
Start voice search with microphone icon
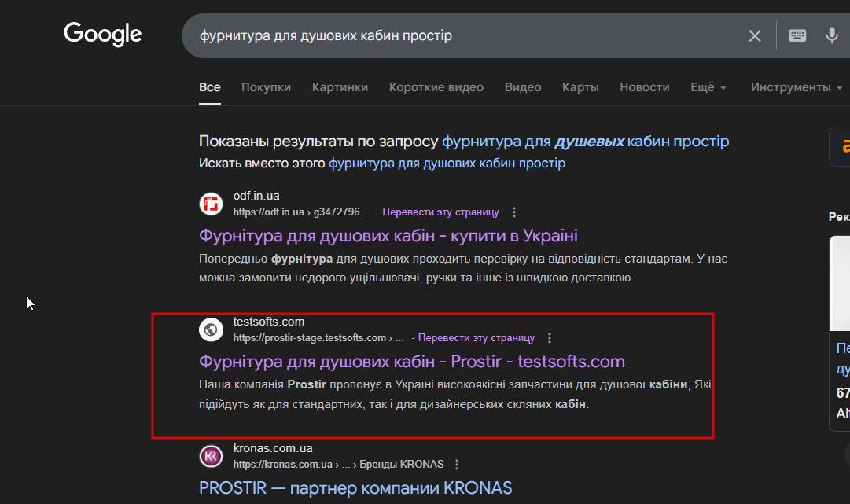pos(832,35)
